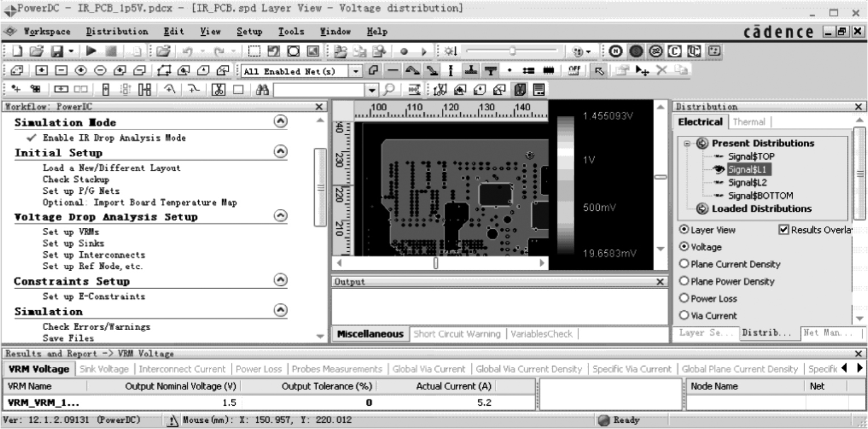Open the Workspace menu
This screenshot has width=868, height=429.
[47, 32]
